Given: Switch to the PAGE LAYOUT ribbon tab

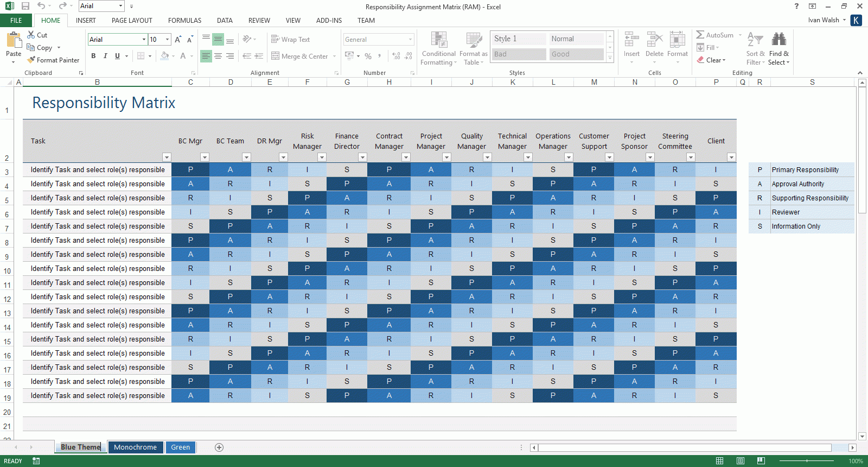Looking at the screenshot, I should click(132, 21).
